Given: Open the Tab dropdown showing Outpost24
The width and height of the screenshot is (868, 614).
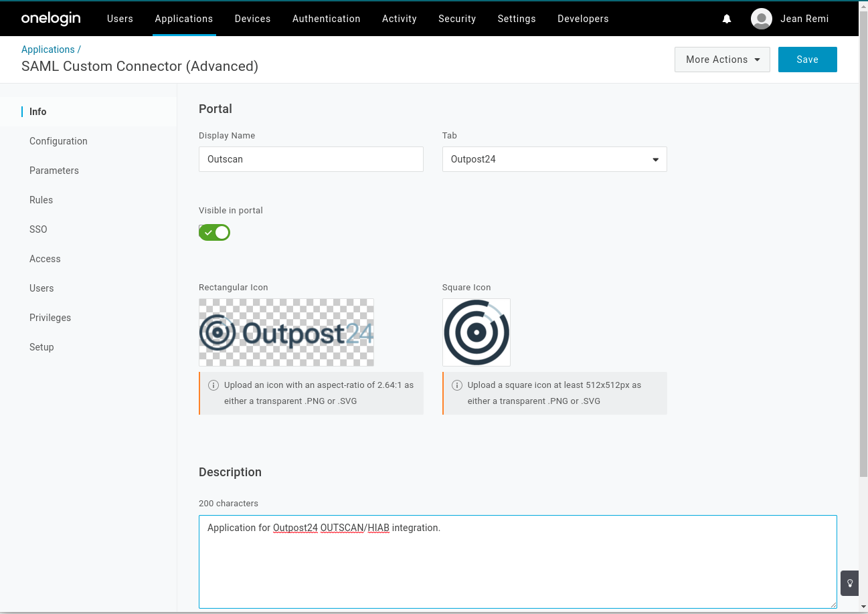Looking at the screenshot, I should tap(554, 159).
